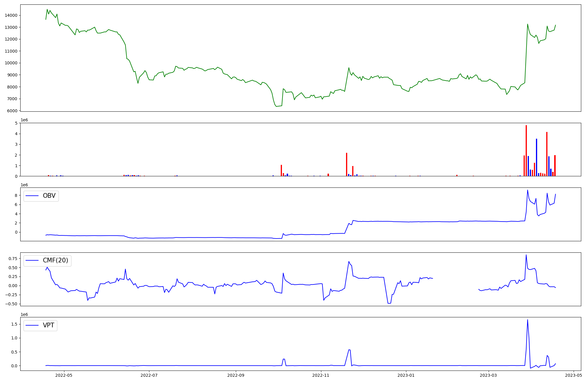Click the highest VPT line peak

[527, 320]
